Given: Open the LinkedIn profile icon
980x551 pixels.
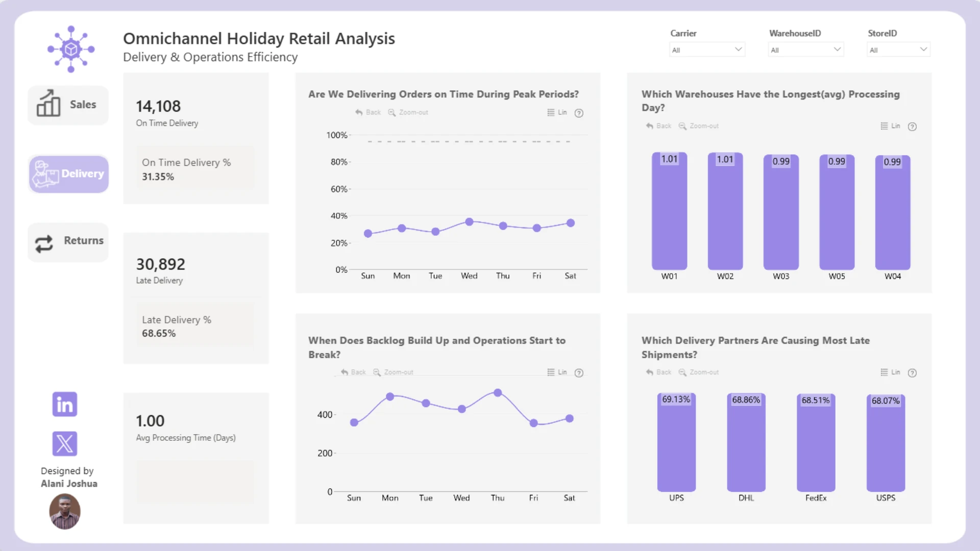Looking at the screenshot, I should [x=65, y=404].
